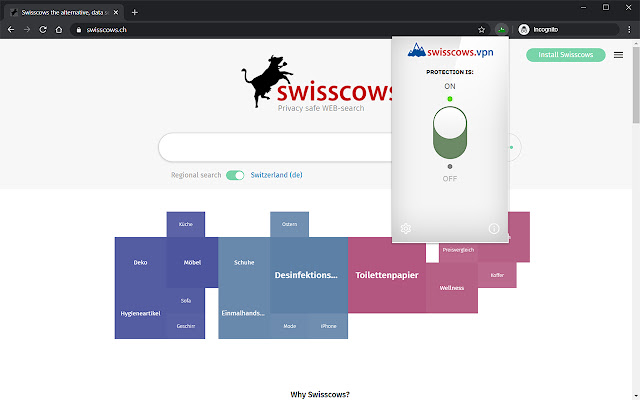This screenshot has width=640, height=400.
Task: Maximize the browser window
Action: tap(606, 7)
